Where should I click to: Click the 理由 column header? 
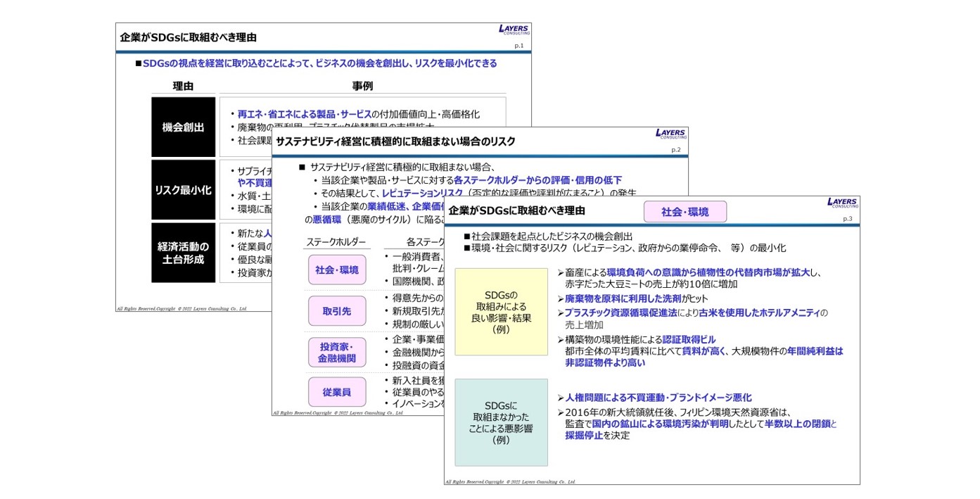click(x=183, y=86)
